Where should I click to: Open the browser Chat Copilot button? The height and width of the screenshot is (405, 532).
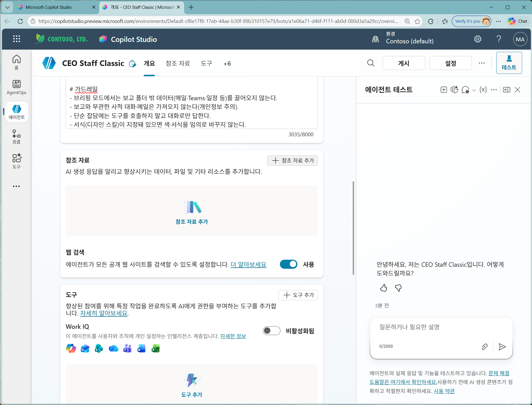(518, 21)
